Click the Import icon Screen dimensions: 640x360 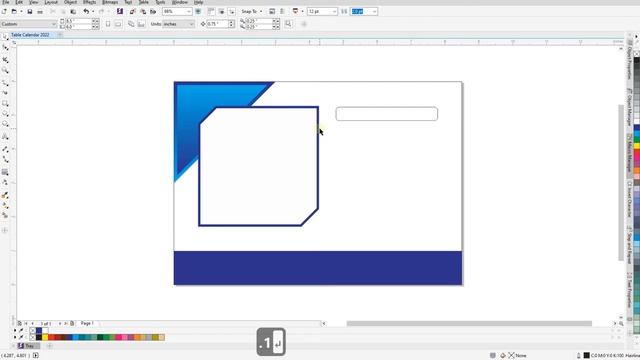click(x=132, y=11)
